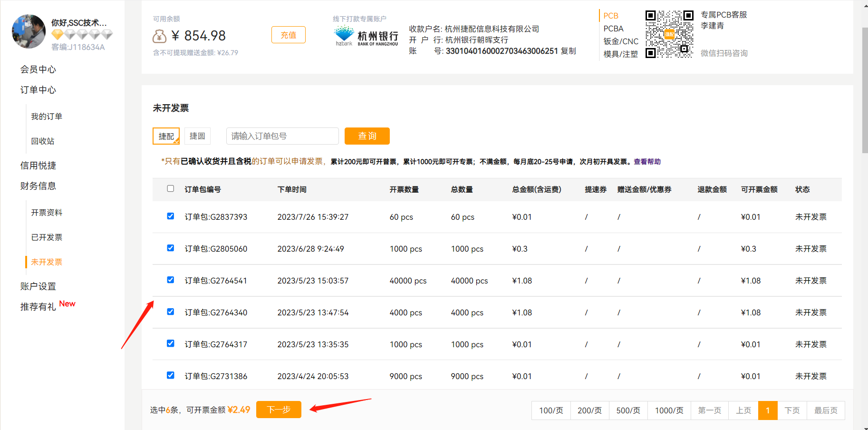This screenshot has height=430, width=868.
Task: Uncheck order package G2764340 checkbox
Action: pyautogui.click(x=171, y=312)
